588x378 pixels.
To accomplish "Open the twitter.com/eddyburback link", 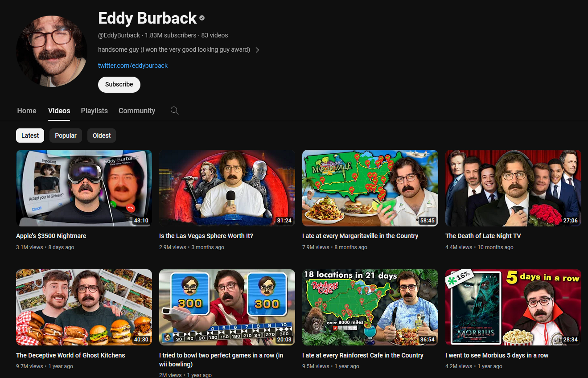I will [133, 66].
